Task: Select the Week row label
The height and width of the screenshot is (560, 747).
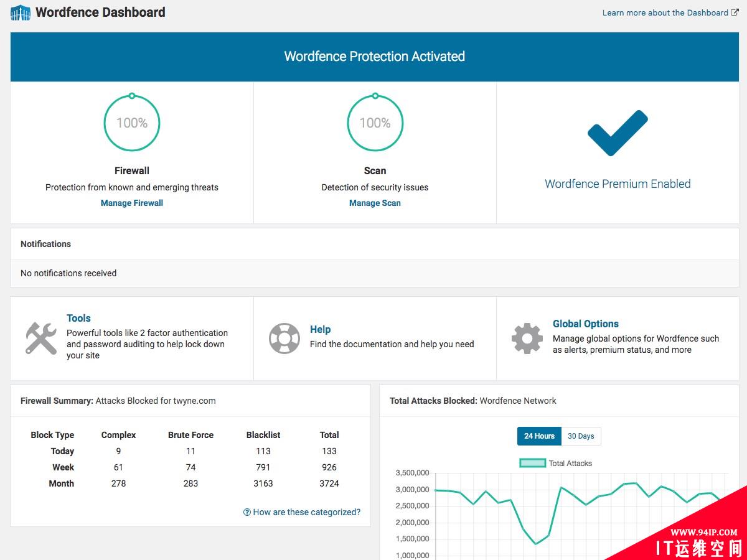Action: [x=63, y=467]
